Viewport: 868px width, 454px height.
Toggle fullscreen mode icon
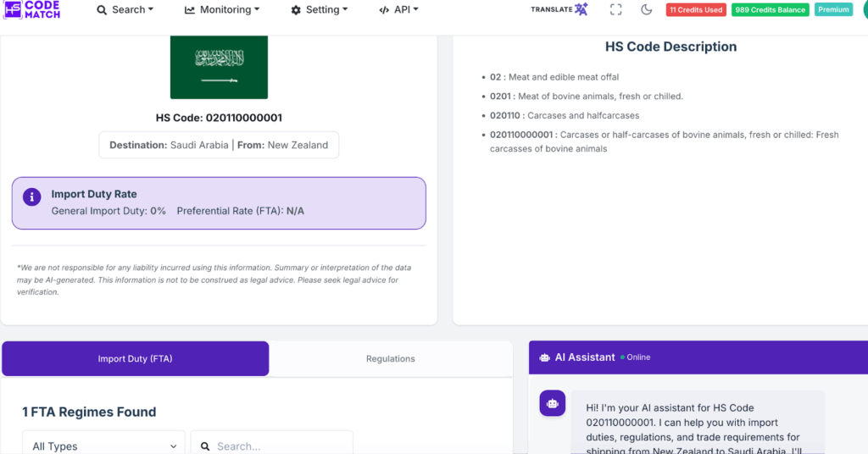point(616,10)
